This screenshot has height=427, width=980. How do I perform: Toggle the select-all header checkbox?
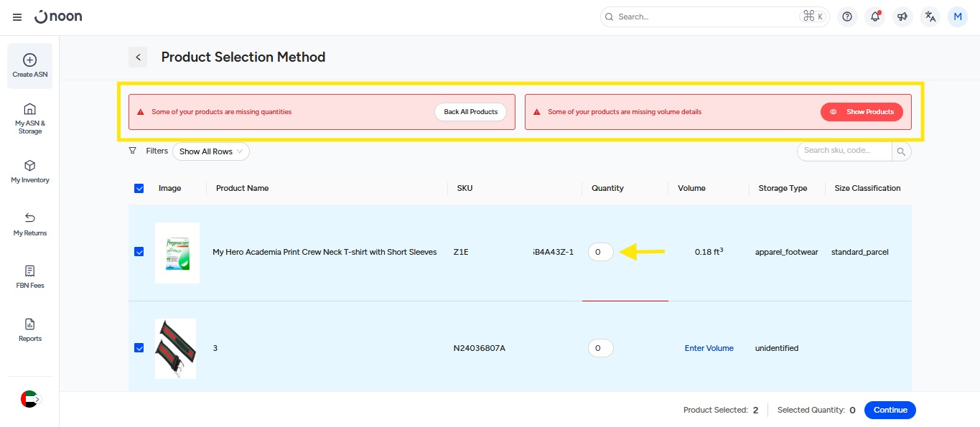click(139, 188)
